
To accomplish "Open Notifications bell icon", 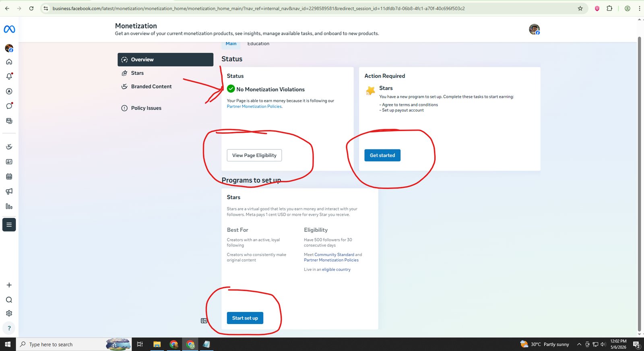I will pyautogui.click(x=9, y=76).
